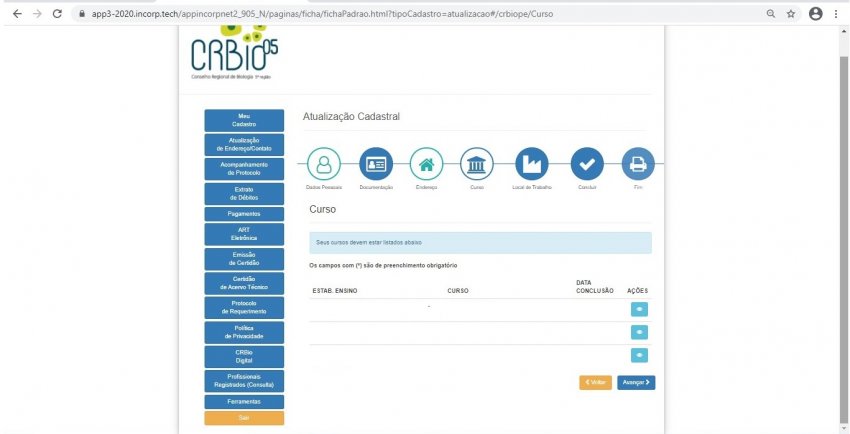Viewport: 850px width, 434px height.
Task: Reload the page with refresh icon
Action: [57, 14]
